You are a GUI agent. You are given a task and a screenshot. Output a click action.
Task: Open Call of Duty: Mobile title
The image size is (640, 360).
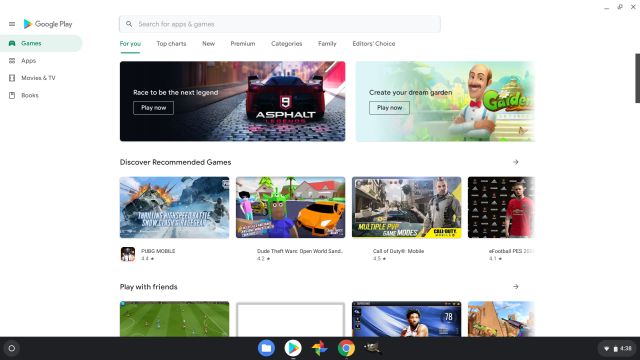click(x=398, y=251)
